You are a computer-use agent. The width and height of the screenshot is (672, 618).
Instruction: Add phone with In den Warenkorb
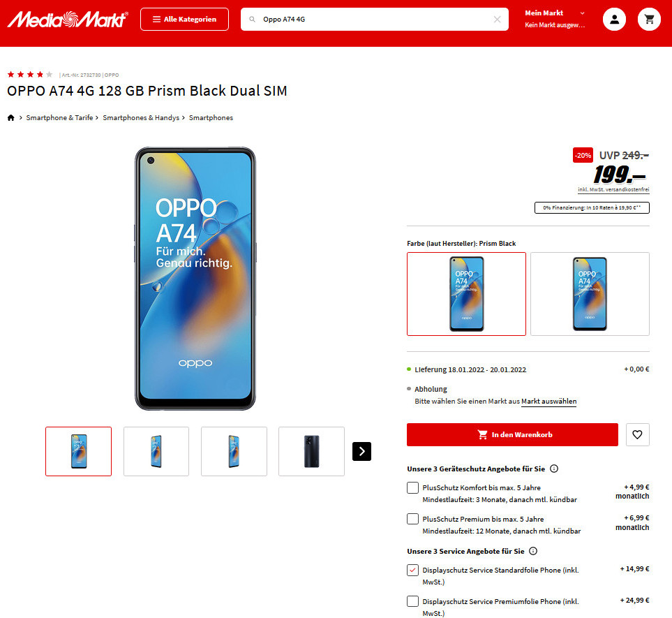(x=512, y=434)
